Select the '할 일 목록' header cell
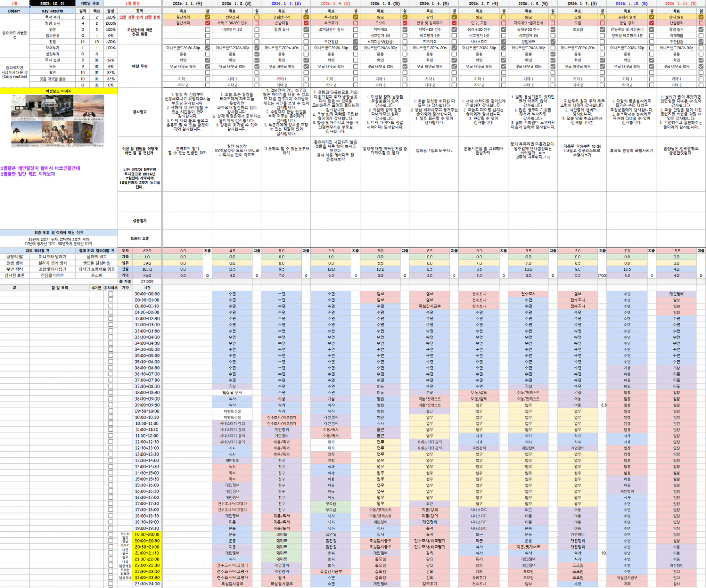This screenshot has width=706, height=588. (60, 288)
